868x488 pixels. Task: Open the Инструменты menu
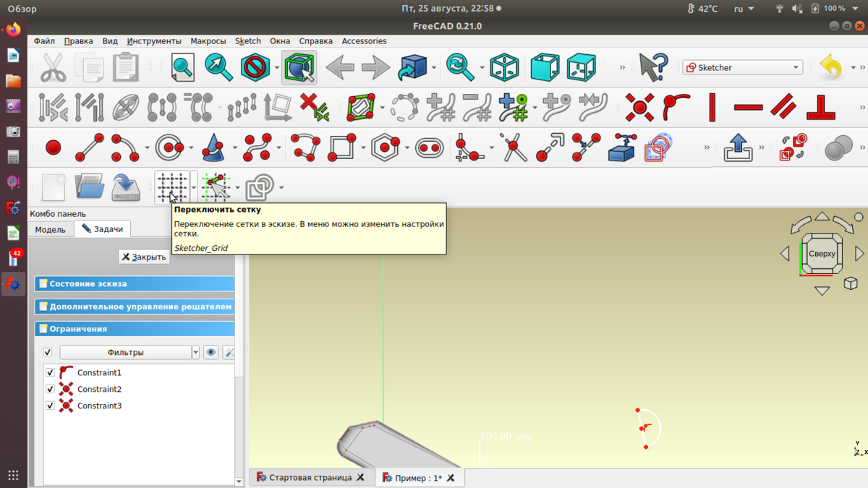pos(154,41)
